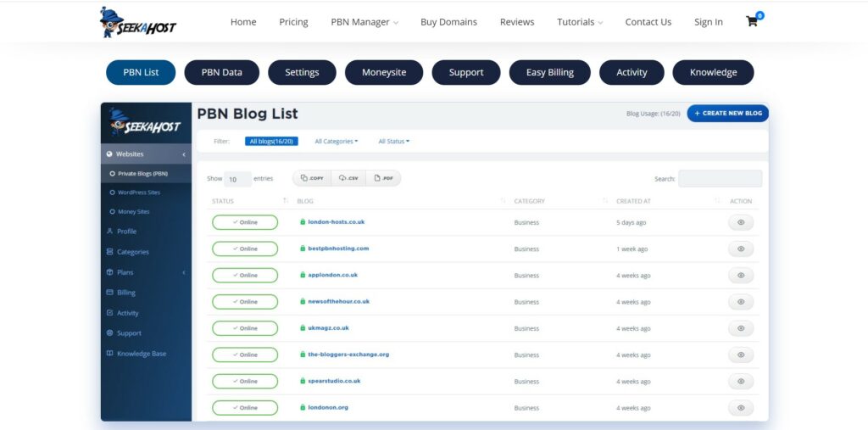Open Reviews in top navigation
Image resolution: width=868 pixels, height=430 pixels.
tap(517, 22)
